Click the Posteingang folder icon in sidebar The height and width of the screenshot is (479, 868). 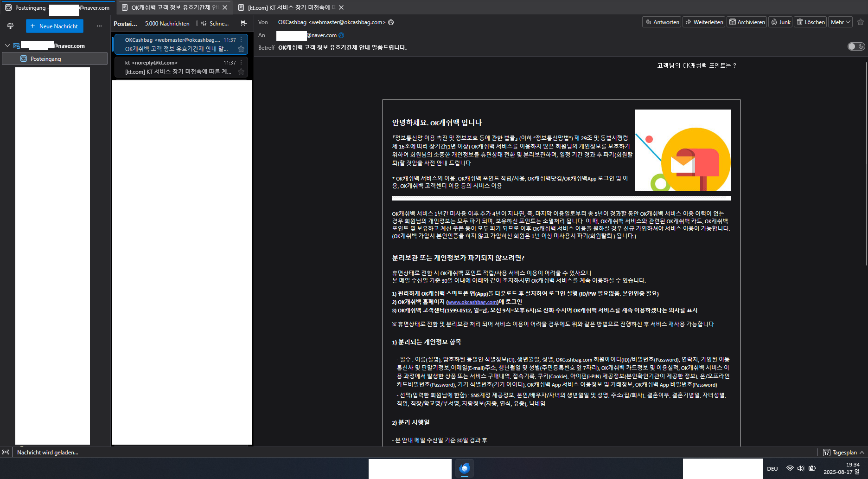[24, 58]
